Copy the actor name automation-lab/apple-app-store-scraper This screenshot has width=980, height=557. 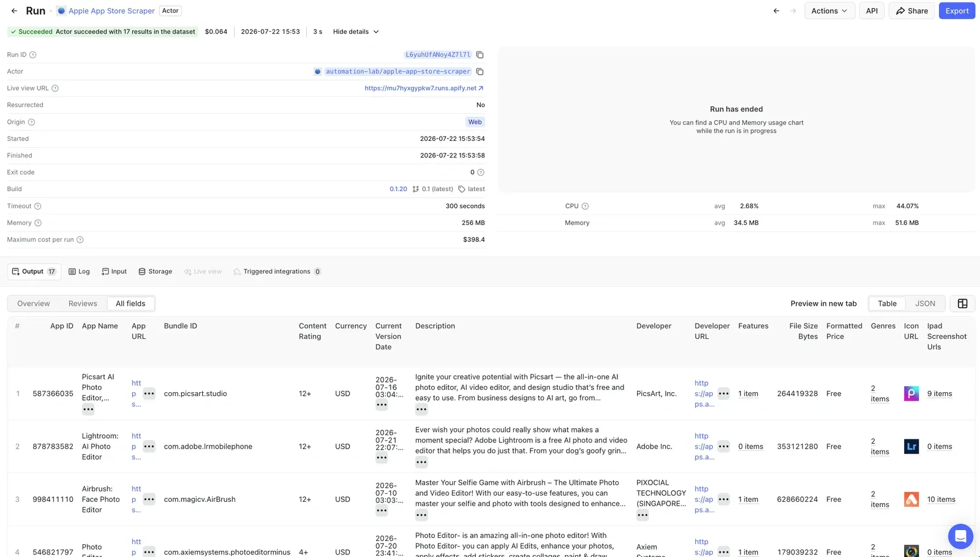click(480, 72)
